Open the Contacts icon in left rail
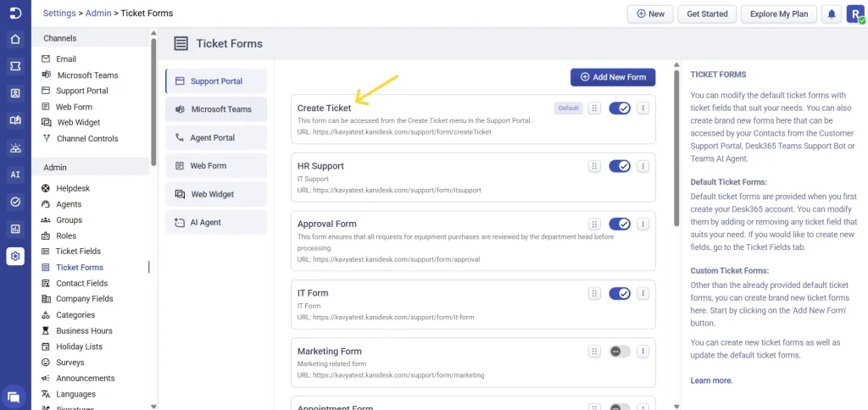Image resolution: width=868 pixels, height=410 pixels. (15, 93)
